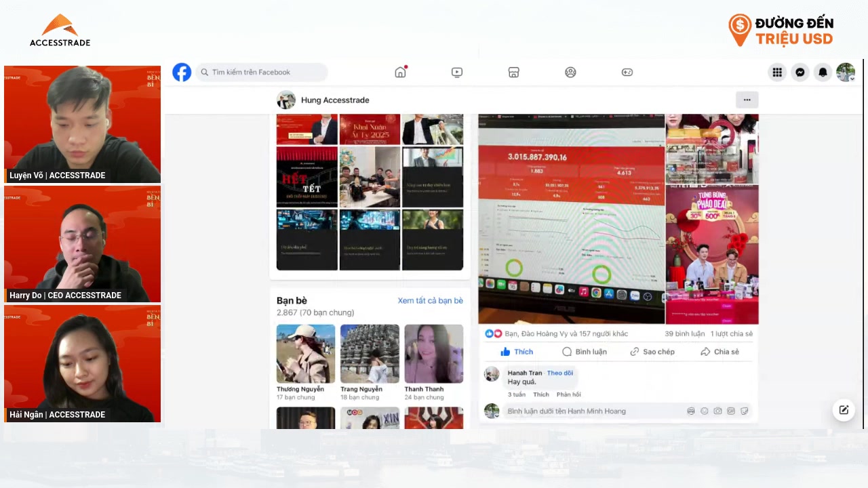Attach a photo using the camera icon
Image resolution: width=868 pixels, height=488 pixels.
[x=717, y=411]
